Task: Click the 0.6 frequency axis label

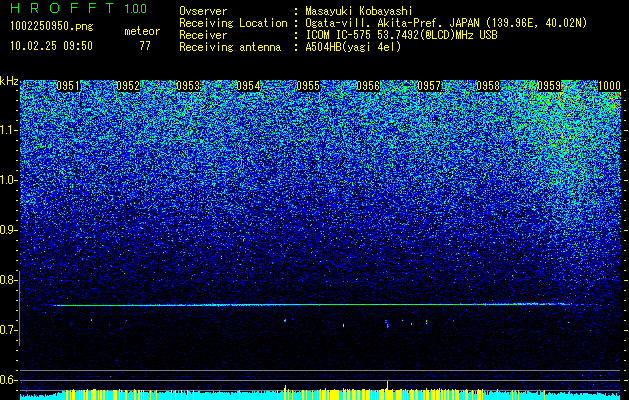Action: click(8, 380)
